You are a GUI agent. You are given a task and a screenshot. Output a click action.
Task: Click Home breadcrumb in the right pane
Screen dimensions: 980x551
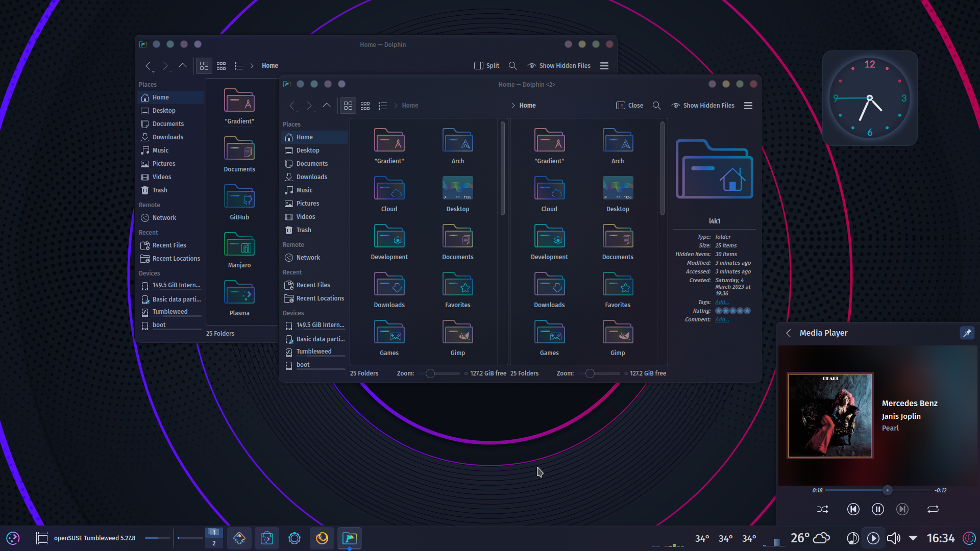tap(527, 106)
